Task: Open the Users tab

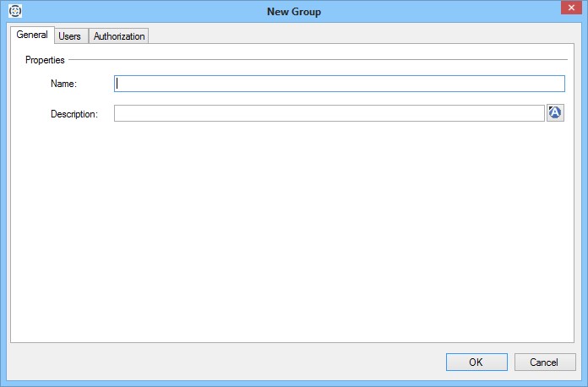Action: pyautogui.click(x=69, y=36)
